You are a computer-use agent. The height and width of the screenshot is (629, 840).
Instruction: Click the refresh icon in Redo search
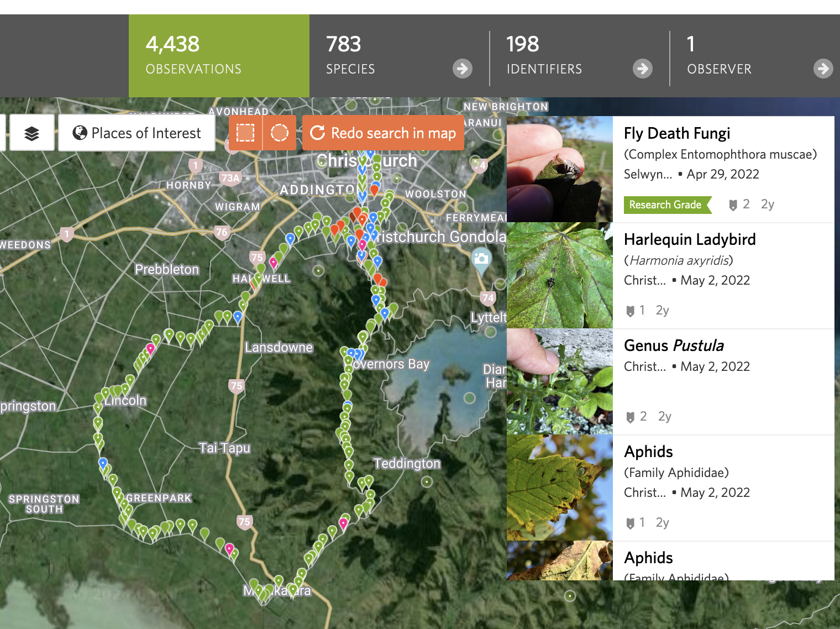[317, 133]
